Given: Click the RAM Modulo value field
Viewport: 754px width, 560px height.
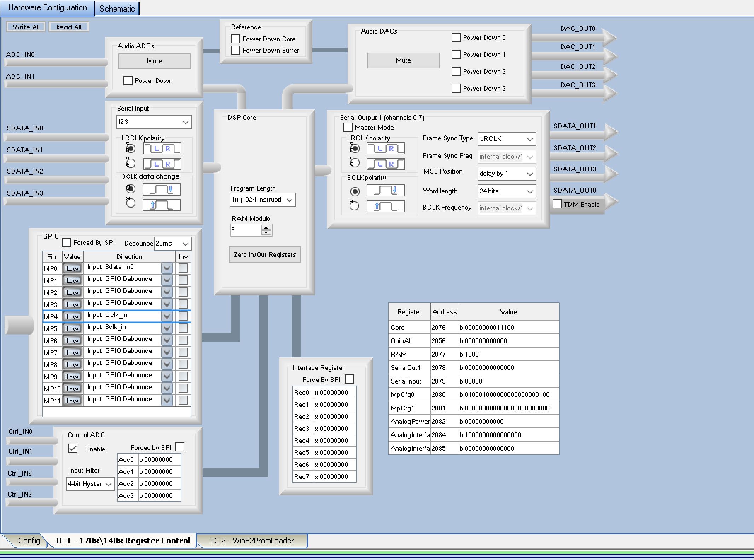Looking at the screenshot, I should pos(246,230).
